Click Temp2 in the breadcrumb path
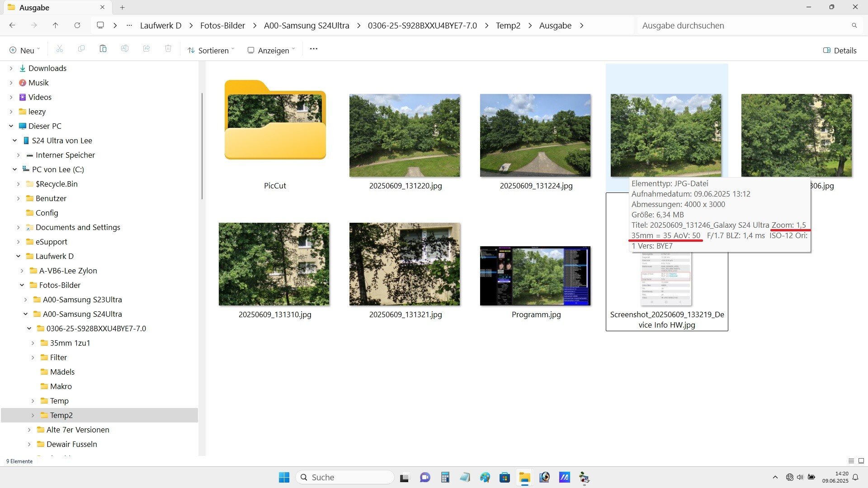This screenshot has width=868, height=488. pos(508,25)
